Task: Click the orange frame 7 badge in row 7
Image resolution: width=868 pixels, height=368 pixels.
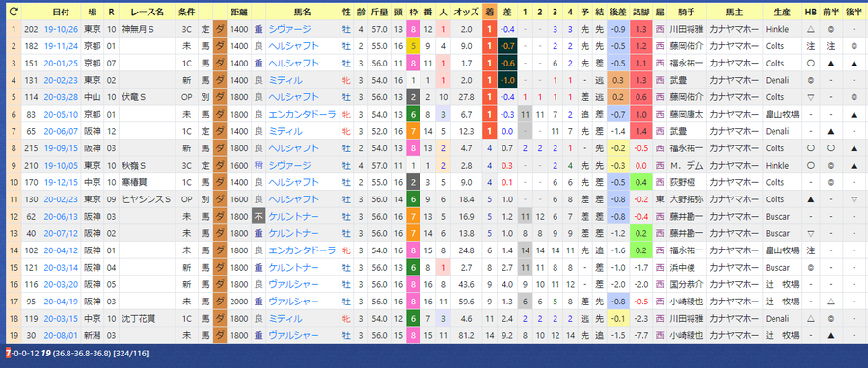Action: click(414, 132)
